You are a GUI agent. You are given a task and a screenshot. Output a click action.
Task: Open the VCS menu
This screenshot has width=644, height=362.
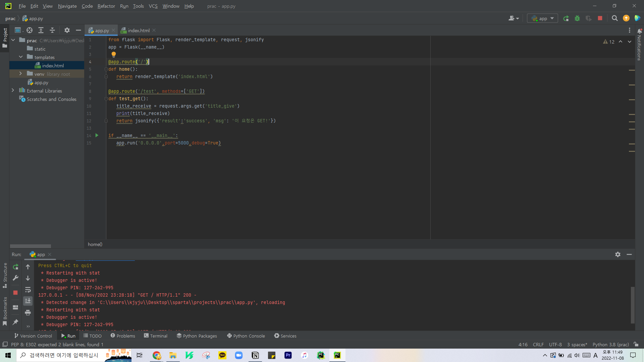(x=153, y=6)
